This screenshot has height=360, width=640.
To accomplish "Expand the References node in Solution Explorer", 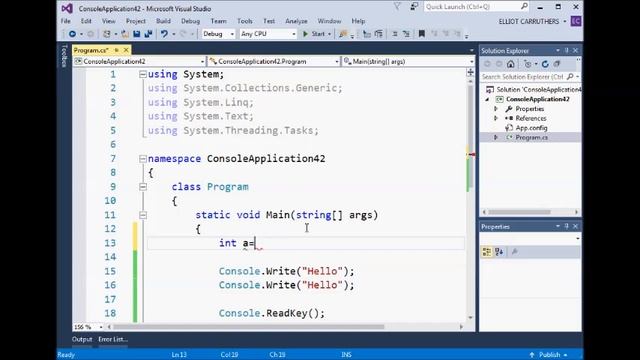I will [x=496, y=118].
